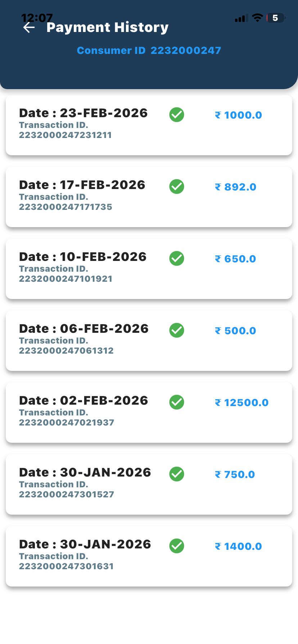Click the Payment History title
Image resolution: width=298 pixels, height=644 pixels.
point(107,27)
